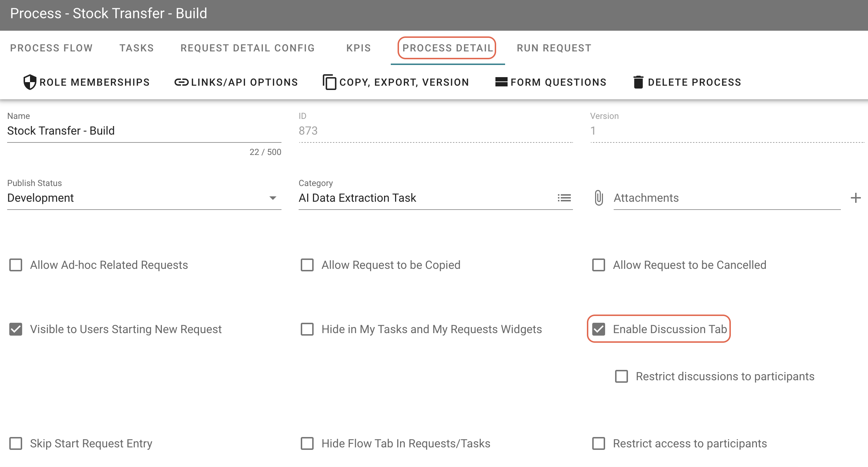Click the Delete Process trash icon
The height and width of the screenshot is (467, 868).
click(639, 82)
